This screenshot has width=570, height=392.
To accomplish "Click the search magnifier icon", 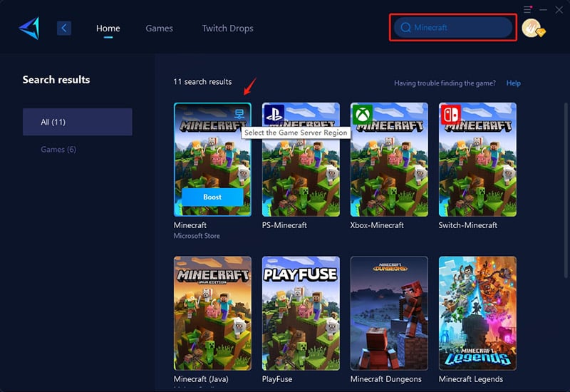I will tap(405, 28).
